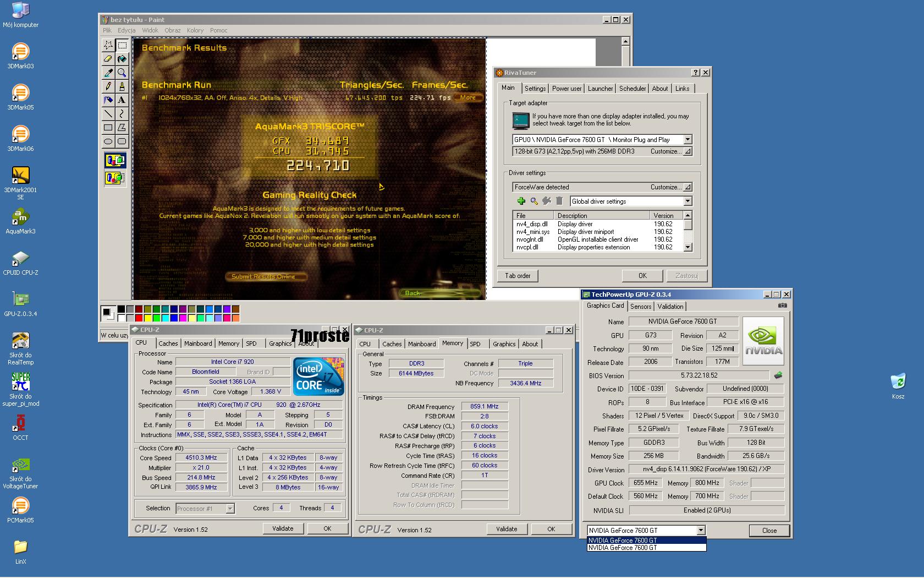The image size is (924, 578).
Task: Open the SPD tab in right CPU-Z window
Action: [x=475, y=344]
